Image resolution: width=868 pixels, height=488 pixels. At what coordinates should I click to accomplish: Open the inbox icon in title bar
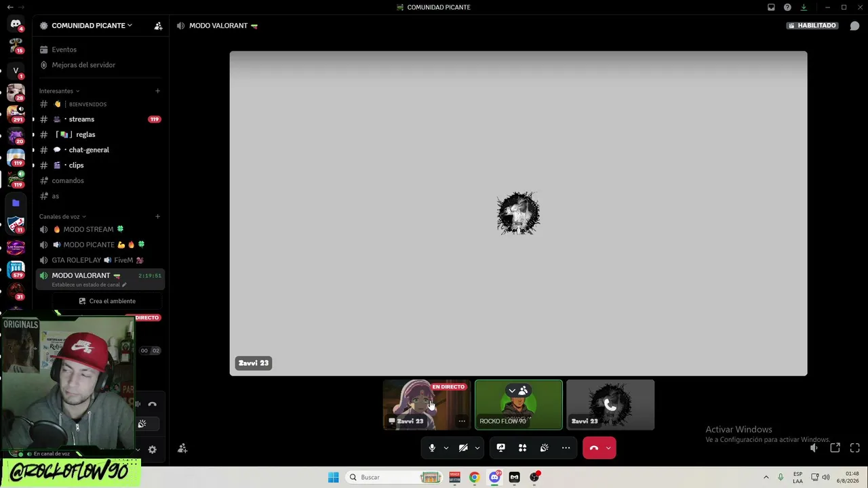(x=771, y=7)
